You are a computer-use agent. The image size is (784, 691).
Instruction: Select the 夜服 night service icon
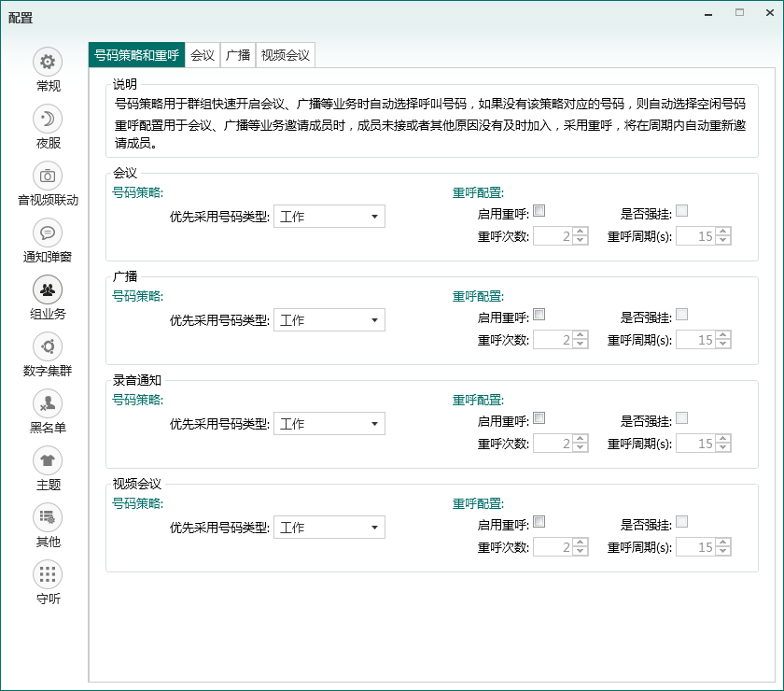[x=48, y=119]
